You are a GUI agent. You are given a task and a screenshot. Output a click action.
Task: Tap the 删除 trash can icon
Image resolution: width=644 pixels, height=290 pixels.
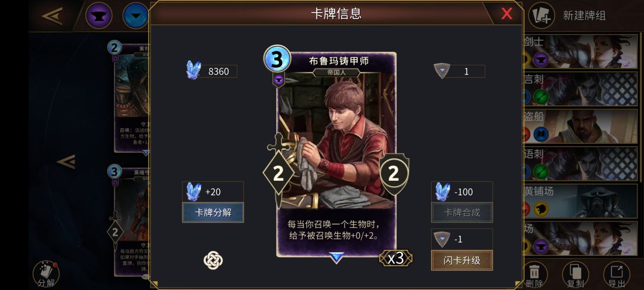(534, 274)
